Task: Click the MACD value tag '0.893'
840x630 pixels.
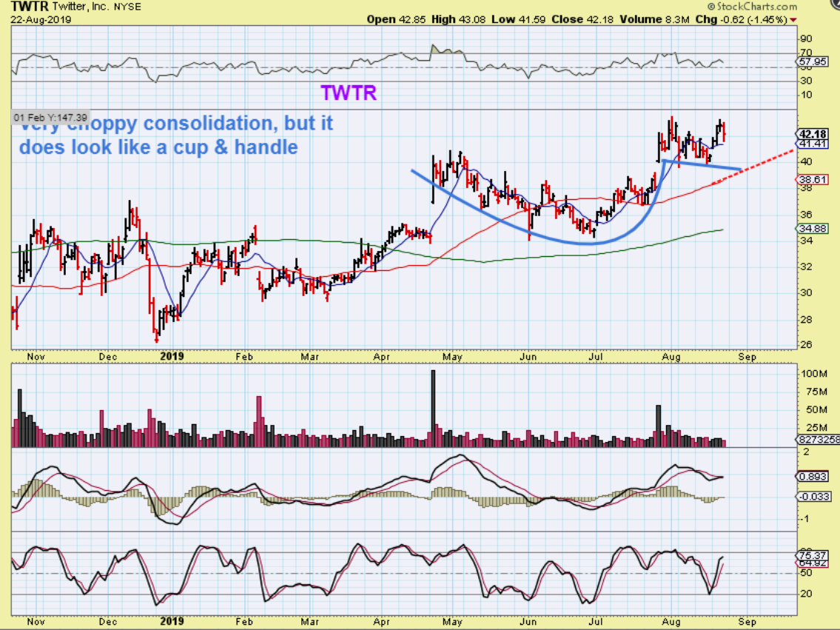Action: coord(813,476)
